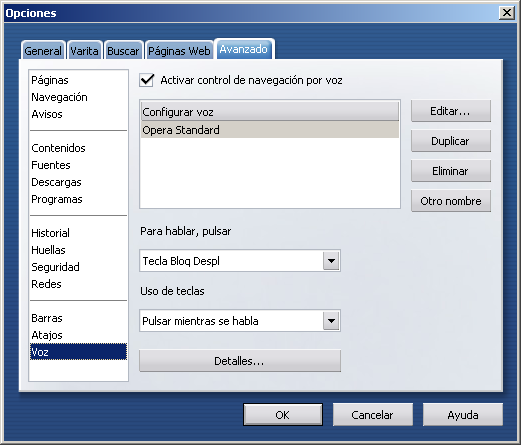The image size is (521, 445).
Task: Click the Duplicar button
Action: tap(451, 141)
